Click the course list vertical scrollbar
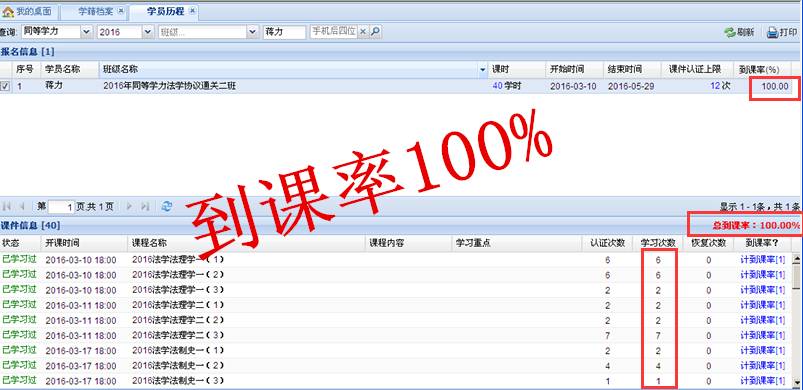 (x=797, y=319)
